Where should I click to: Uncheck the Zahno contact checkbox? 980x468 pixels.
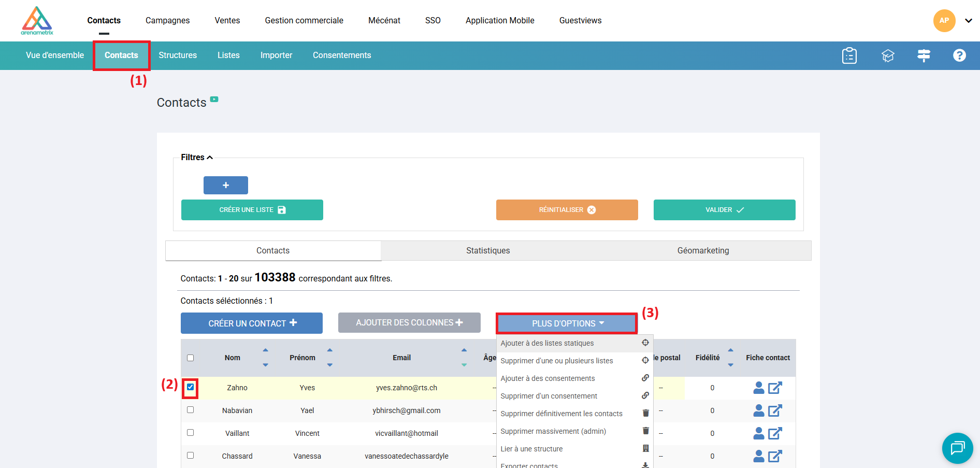pos(191,387)
